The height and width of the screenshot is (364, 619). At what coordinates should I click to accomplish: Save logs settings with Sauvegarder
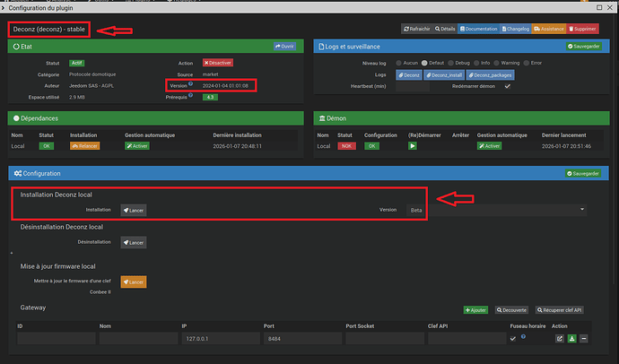(584, 46)
